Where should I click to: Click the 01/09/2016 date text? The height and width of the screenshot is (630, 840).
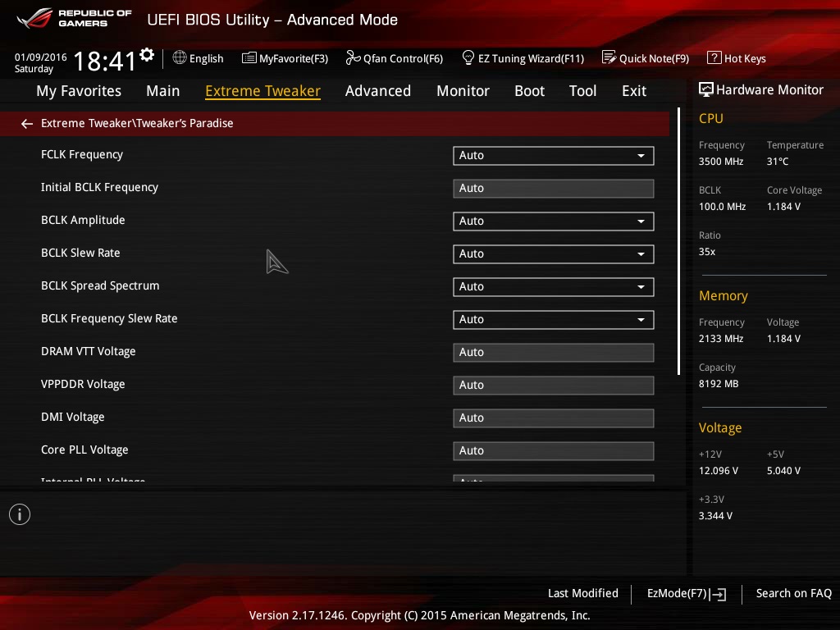[41, 57]
